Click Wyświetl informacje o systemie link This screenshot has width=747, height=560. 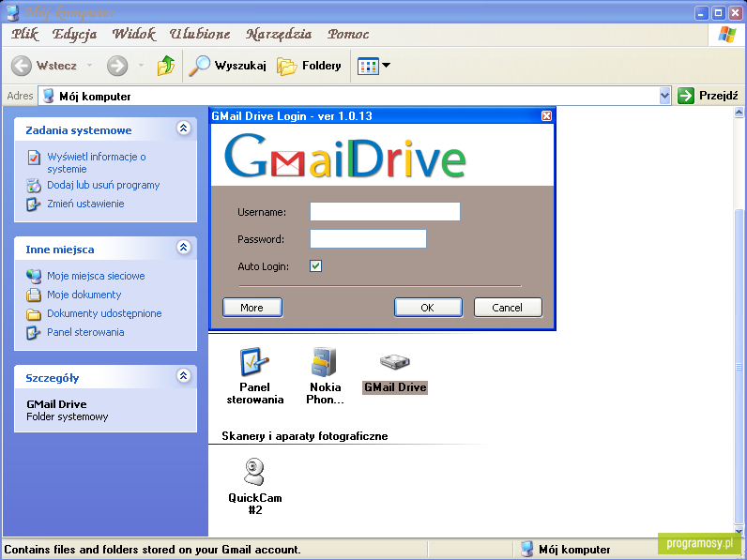(x=97, y=163)
